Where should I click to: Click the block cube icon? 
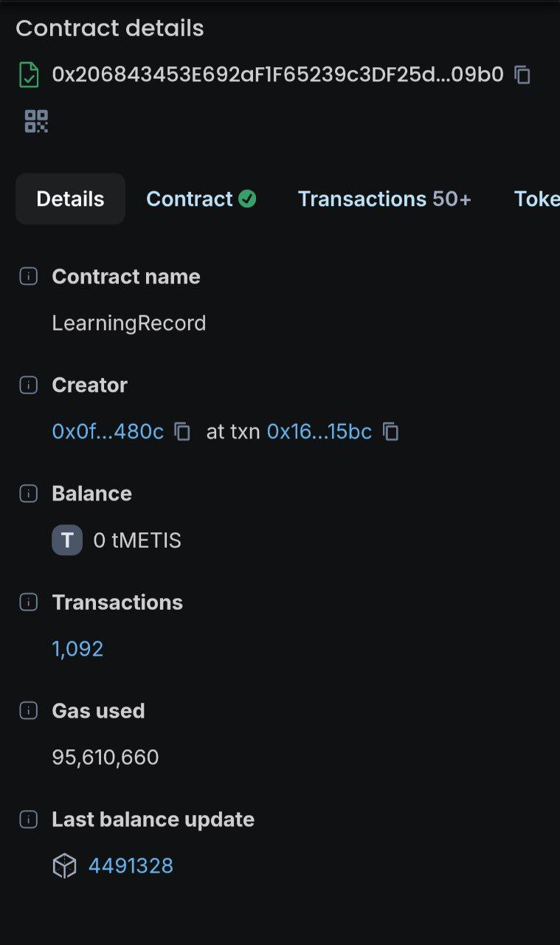coord(64,866)
